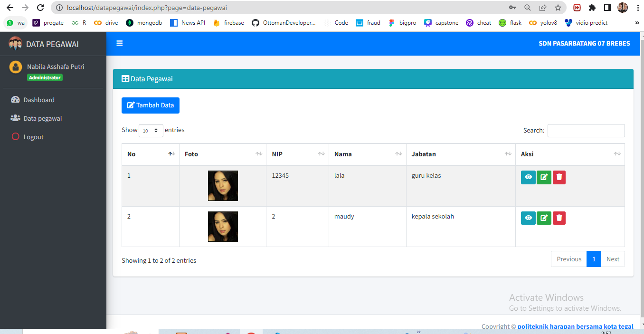Toggle the sidebar with hamburger icon

coord(120,43)
